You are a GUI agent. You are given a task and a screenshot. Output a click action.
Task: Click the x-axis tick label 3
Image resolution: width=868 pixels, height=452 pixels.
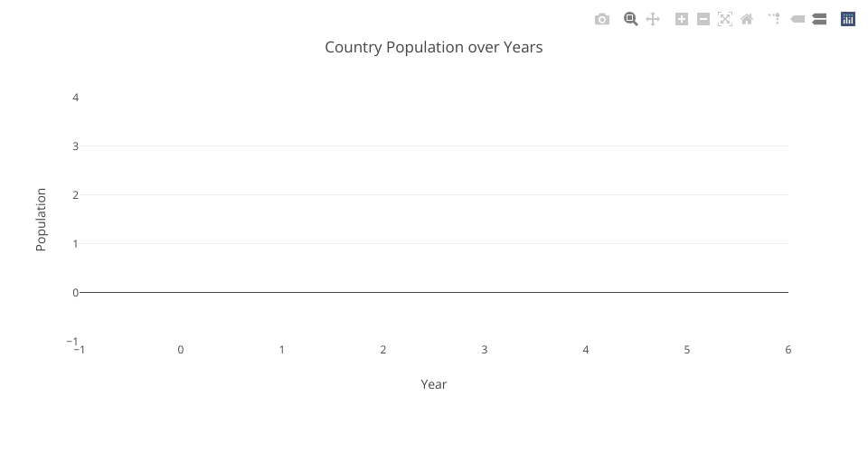(x=485, y=350)
